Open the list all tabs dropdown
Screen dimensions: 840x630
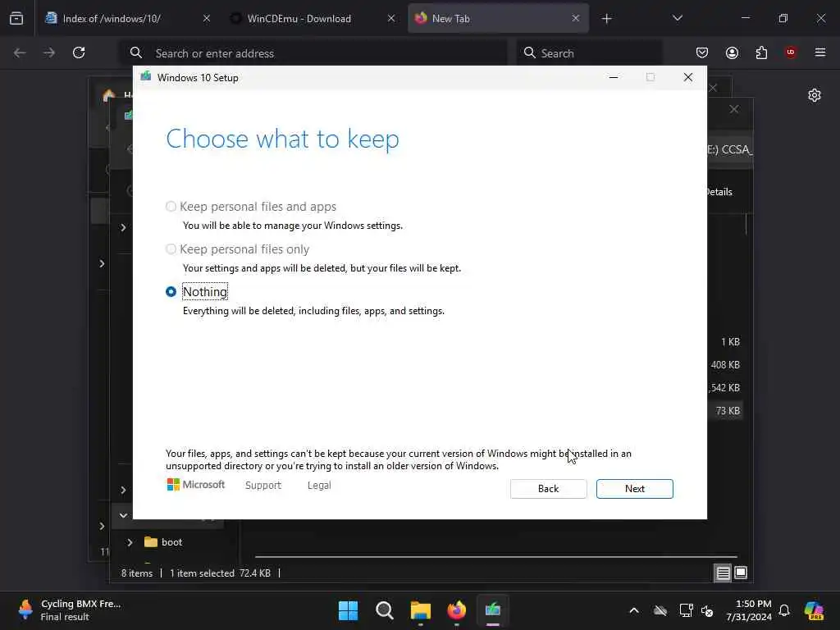coord(677,19)
